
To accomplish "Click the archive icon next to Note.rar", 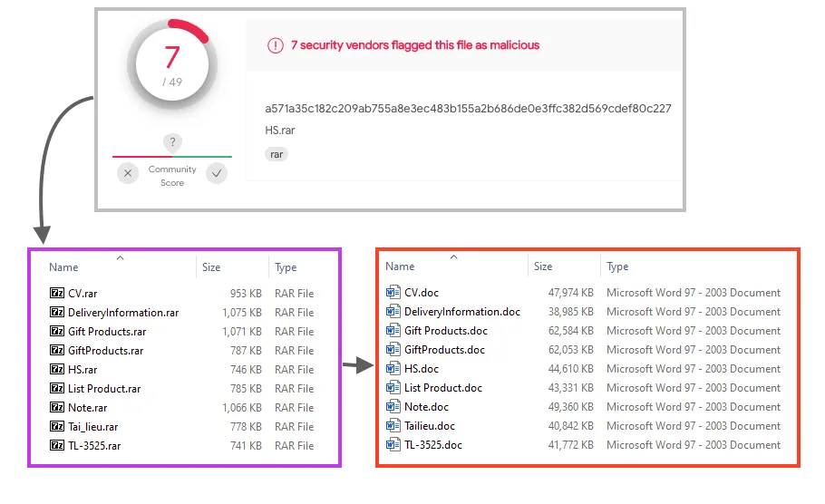I will point(57,407).
